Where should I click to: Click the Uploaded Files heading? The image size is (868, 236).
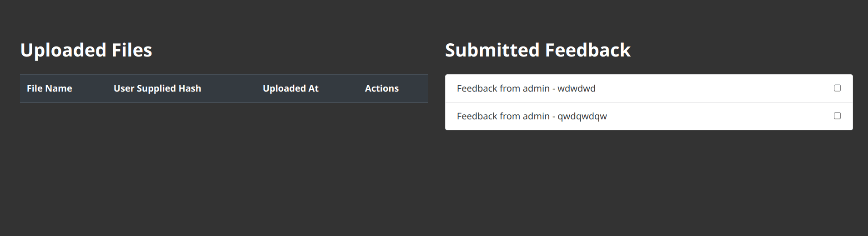click(x=86, y=50)
